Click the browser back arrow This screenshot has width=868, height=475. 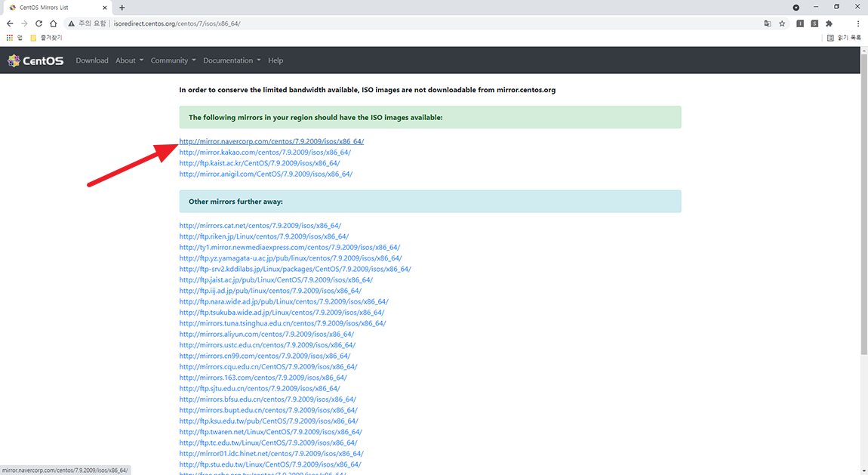click(x=10, y=24)
